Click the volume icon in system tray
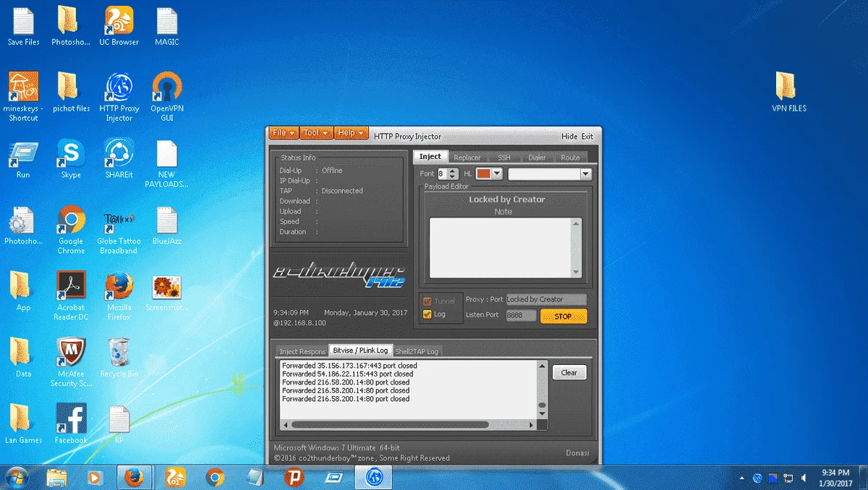The width and height of the screenshot is (868, 490). [804, 478]
